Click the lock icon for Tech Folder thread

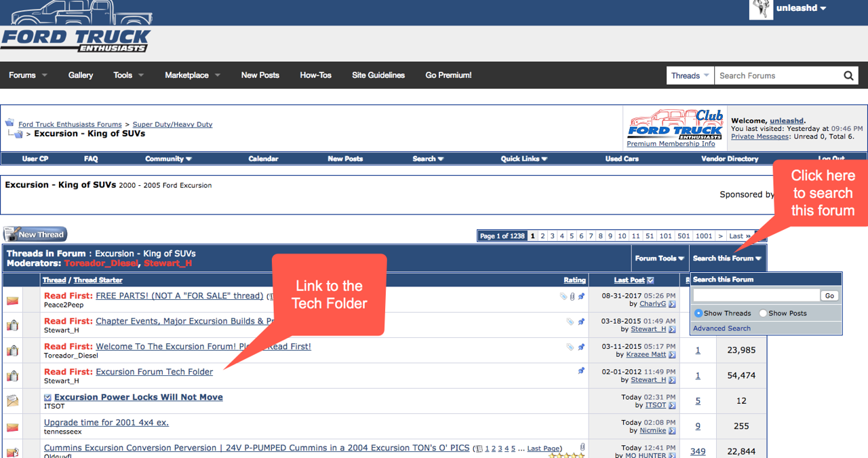pyautogui.click(x=12, y=376)
